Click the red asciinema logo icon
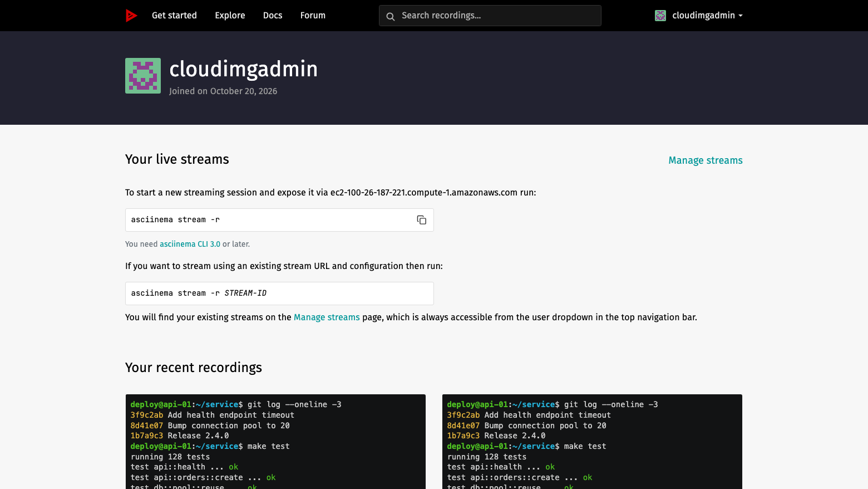868x489 pixels. click(131, 16)
